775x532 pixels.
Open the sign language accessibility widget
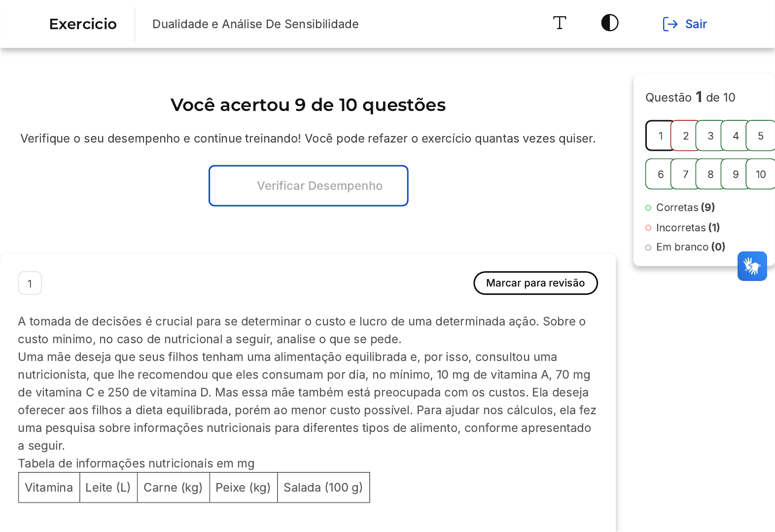752,266
